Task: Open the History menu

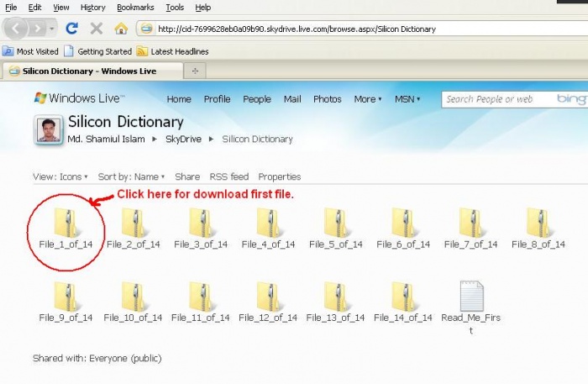Action: tap(92, 8)
